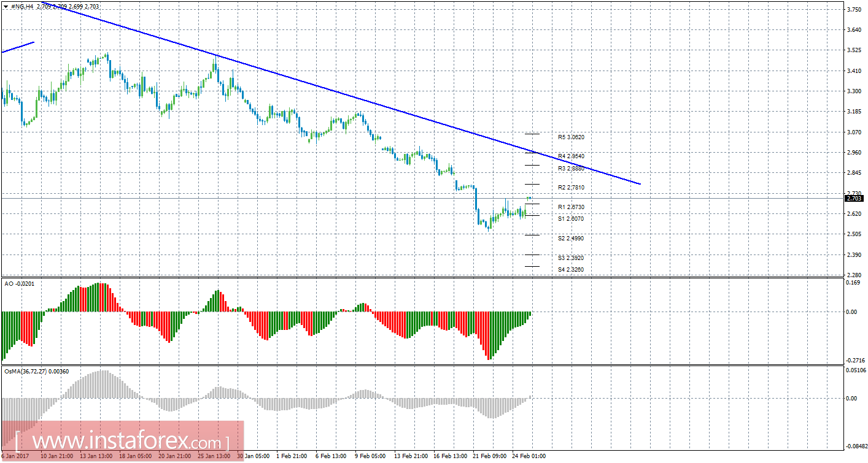Click the 3.640 price scale value

pos(854,30)
